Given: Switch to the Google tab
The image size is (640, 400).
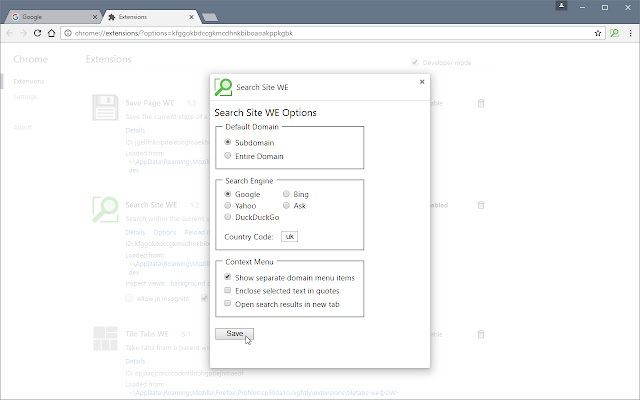Looking at the screenshot, I should tap(53, 17).
